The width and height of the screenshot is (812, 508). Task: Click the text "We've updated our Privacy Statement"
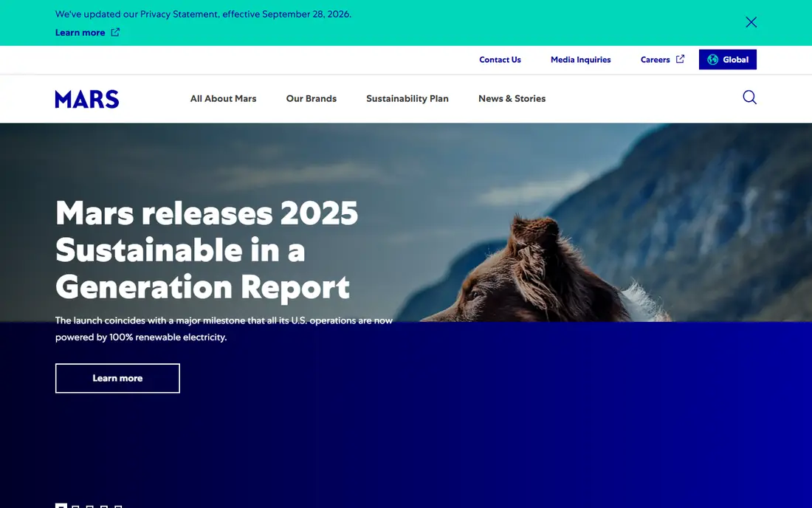138,14
